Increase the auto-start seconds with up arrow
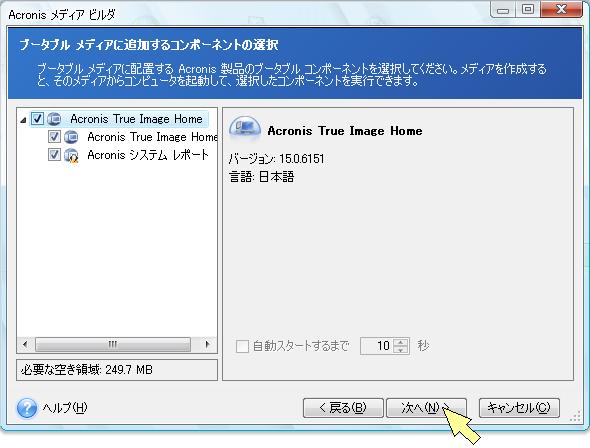The width and height of the screenshot is (590, 448). click(x=401, y=342)
